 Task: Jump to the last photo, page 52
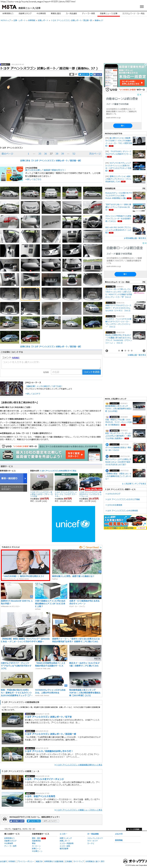74,154
